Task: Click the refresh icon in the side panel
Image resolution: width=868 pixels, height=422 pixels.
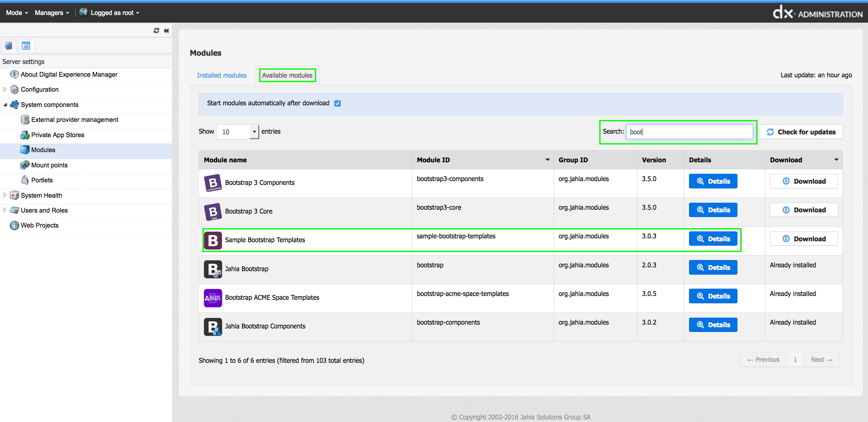Action: pos(156,31)
